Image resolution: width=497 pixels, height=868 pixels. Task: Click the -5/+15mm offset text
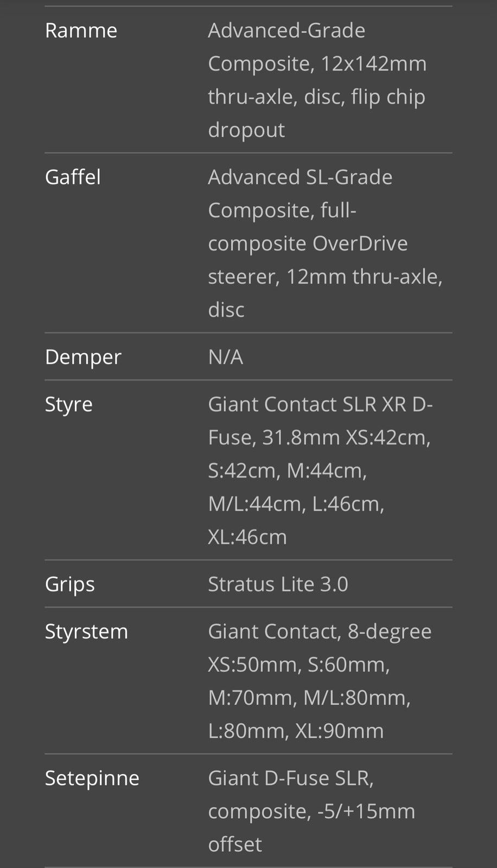pyautogui.click(x=311, y=828)
